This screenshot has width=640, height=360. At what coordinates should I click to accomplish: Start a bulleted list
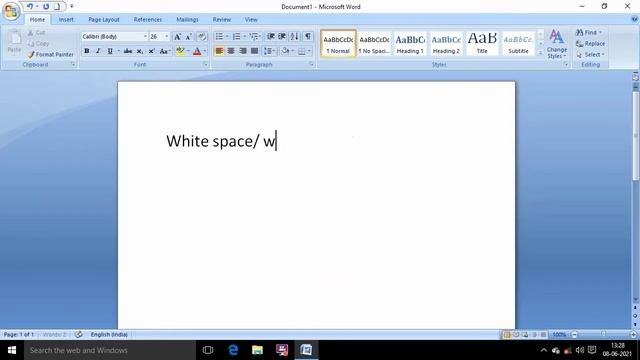pos(219,37)
